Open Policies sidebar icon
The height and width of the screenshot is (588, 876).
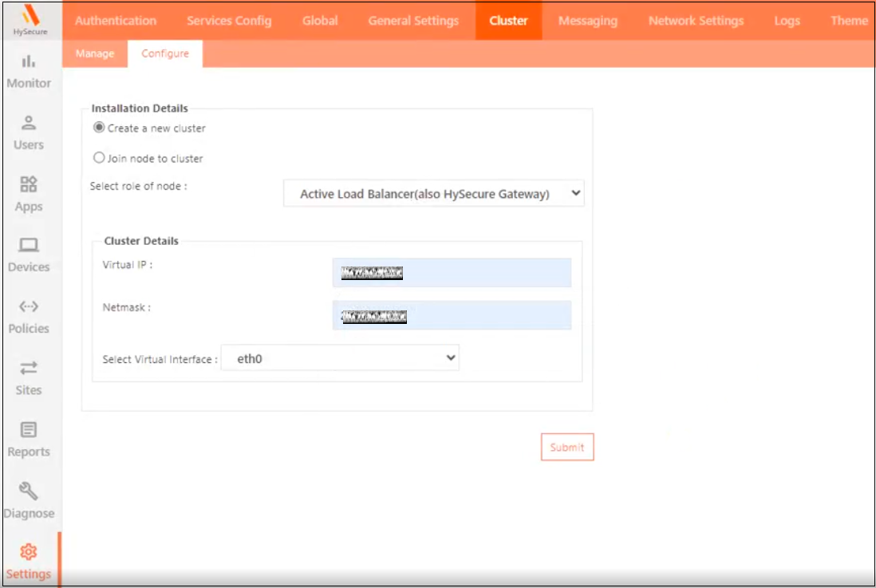pyautogui.click(x=29, y=306)
